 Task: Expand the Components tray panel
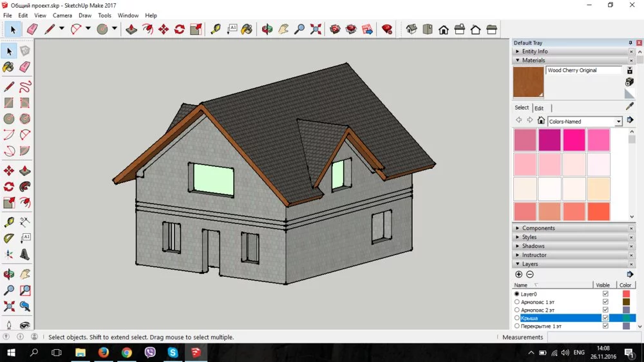point(538,228)
